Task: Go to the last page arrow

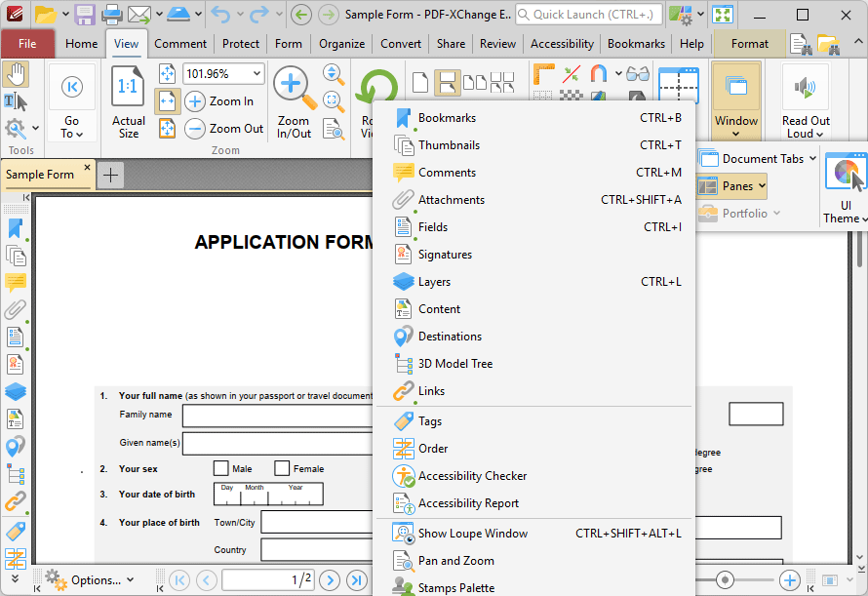Action: coord(357,580)
